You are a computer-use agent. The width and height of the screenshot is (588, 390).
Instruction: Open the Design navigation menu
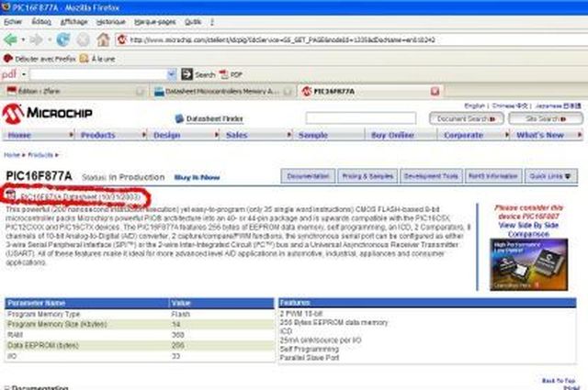click(184, 135)
